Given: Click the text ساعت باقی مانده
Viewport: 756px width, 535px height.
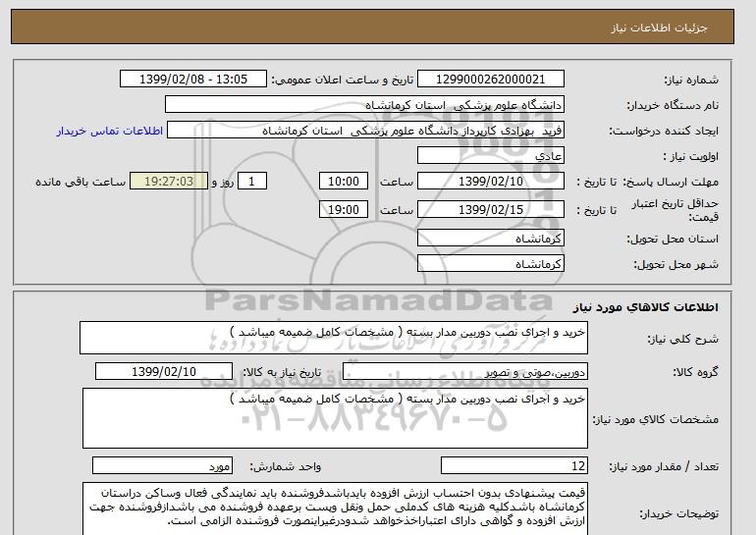Looking at the screenshot, I should tap(81, 183).
